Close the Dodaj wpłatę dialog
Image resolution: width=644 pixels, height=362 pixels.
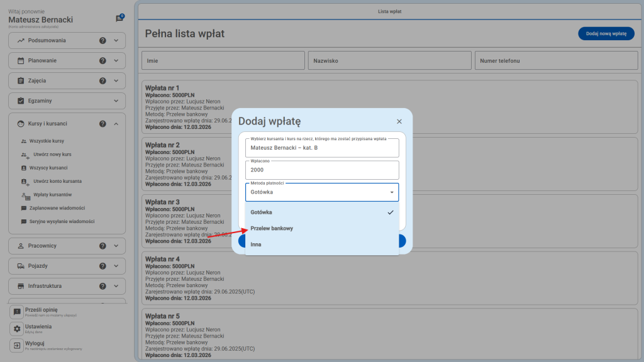(x=399, y=121)
